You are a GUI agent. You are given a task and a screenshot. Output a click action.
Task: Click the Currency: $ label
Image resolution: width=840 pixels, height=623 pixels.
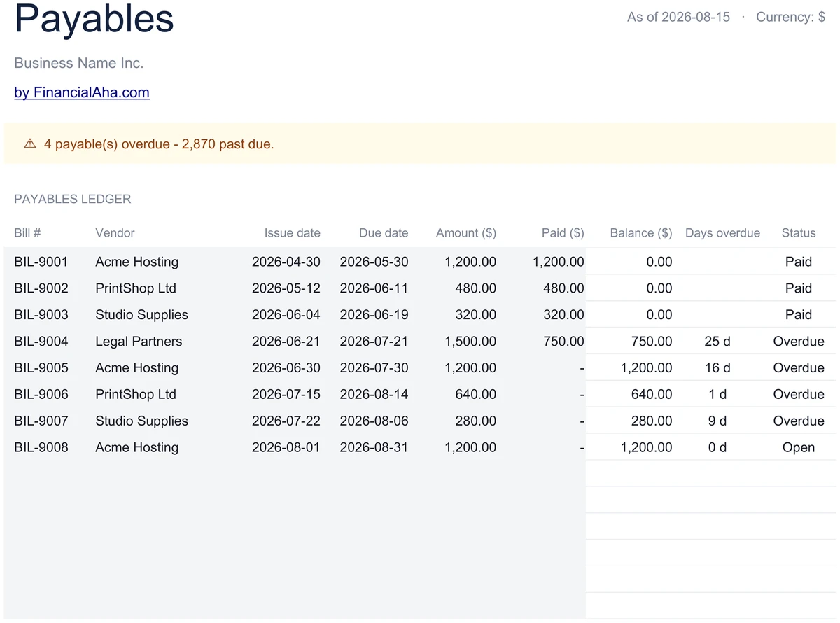(x=790, y=17)
